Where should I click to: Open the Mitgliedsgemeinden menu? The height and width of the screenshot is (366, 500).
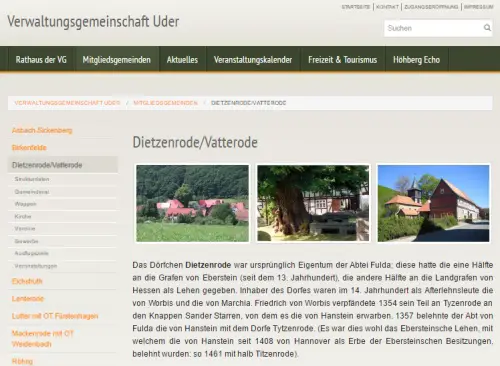[117, 60]
